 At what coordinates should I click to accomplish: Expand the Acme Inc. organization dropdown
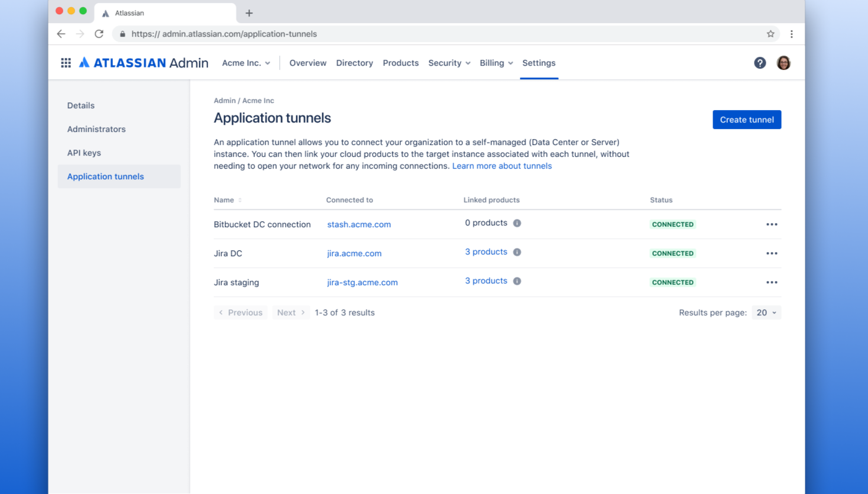(x=246, y=63)
